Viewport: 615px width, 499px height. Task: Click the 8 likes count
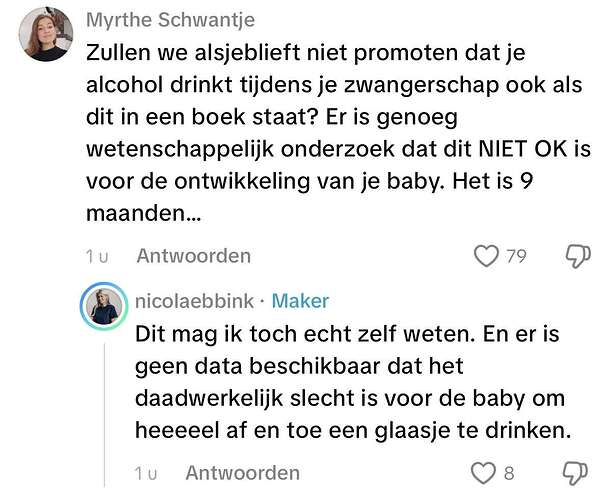[509, 473]
